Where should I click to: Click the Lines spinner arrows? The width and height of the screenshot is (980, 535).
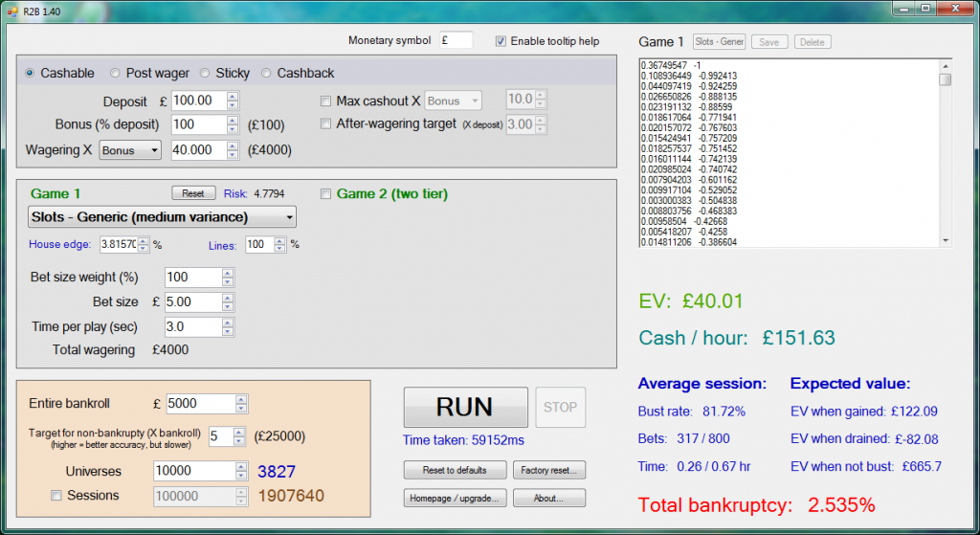(279, 244)
